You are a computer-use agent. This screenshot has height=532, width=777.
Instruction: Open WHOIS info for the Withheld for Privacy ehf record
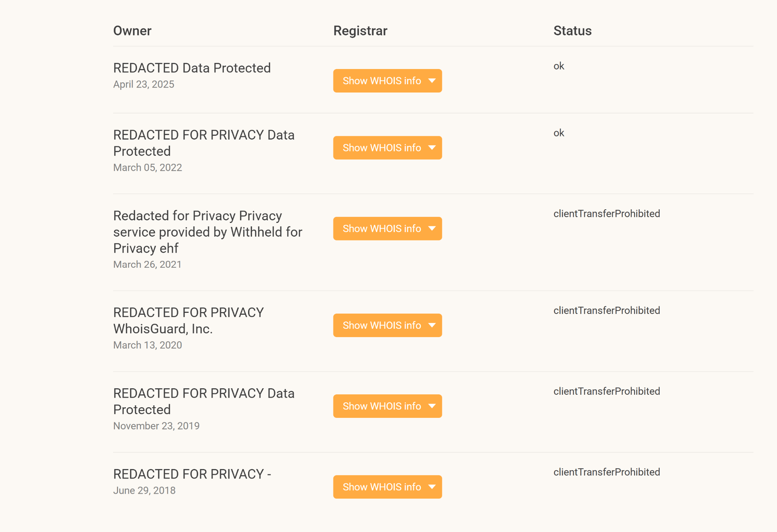tap(387, 228)
